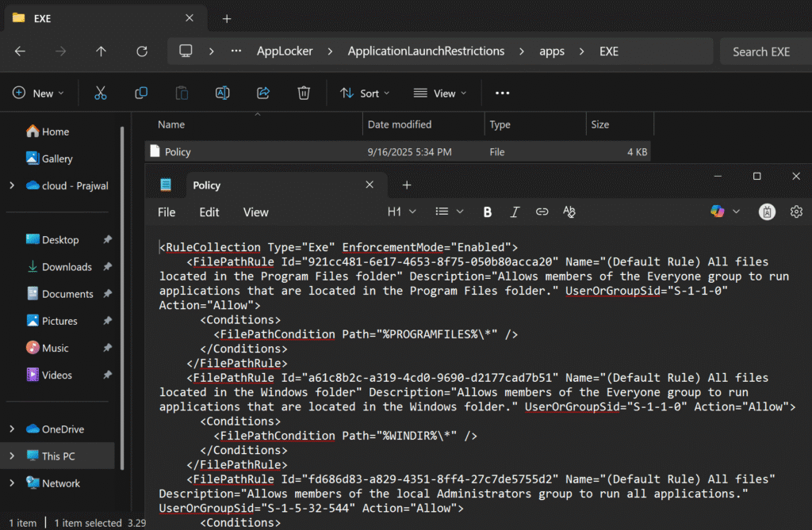This screenshot has width=812, height=530.
Task: Sort by Size column header
Action: point(600,124)
